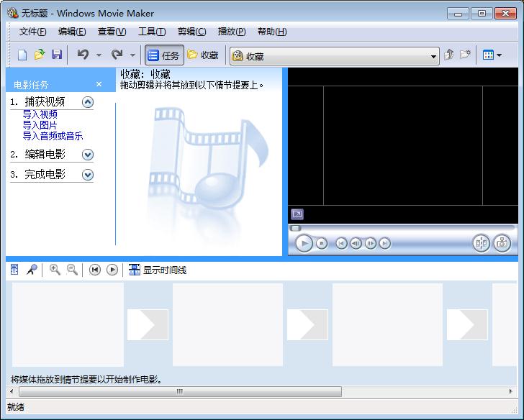Image resolution: width=524 pixels, height=420 pixels.
Task: Click the preview seek bar slider
Action: tap(295, 228)
